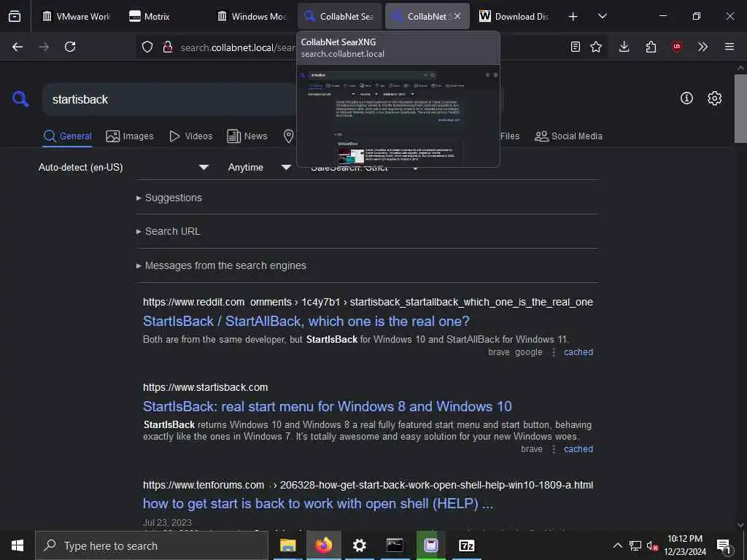Image resolution: width=747 pixels, height=560 pixels.
Task: Open File Explorer from the taskbar
Action: (287, 545)
